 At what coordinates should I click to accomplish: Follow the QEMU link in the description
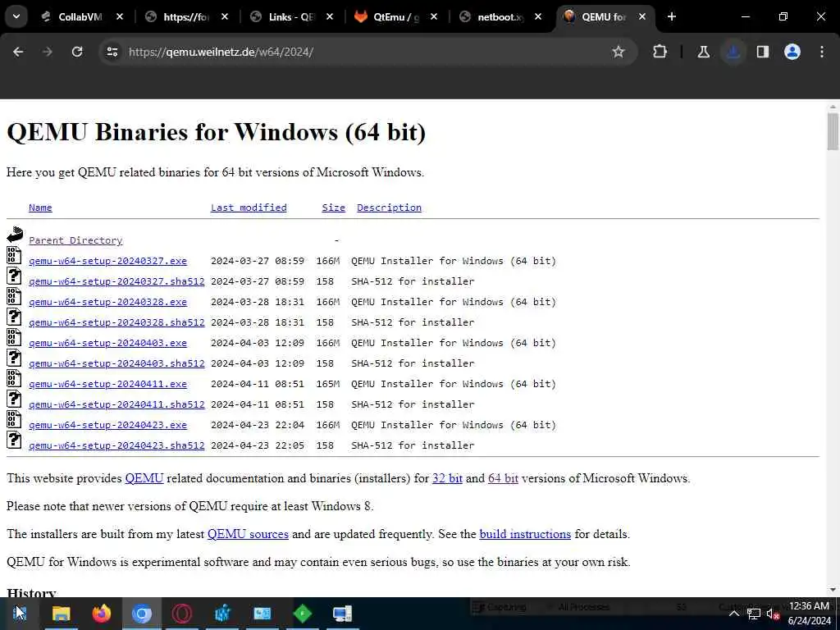144,478
